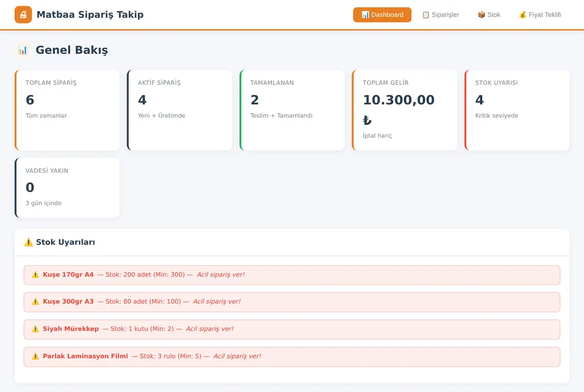Click warning icon on Parlak Laminasyon Filmi alert
Viewport: 584px width, 392px height.
(35, 356)
